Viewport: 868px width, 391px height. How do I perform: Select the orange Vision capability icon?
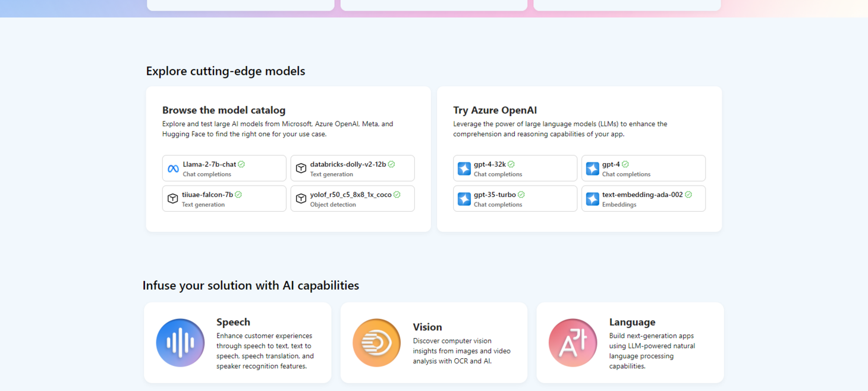point(376,342)
